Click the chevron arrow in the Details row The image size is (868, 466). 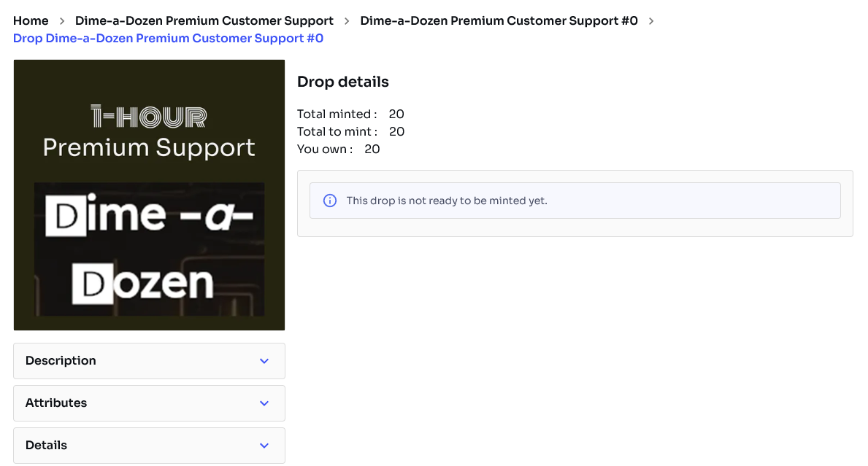[264, 446]
